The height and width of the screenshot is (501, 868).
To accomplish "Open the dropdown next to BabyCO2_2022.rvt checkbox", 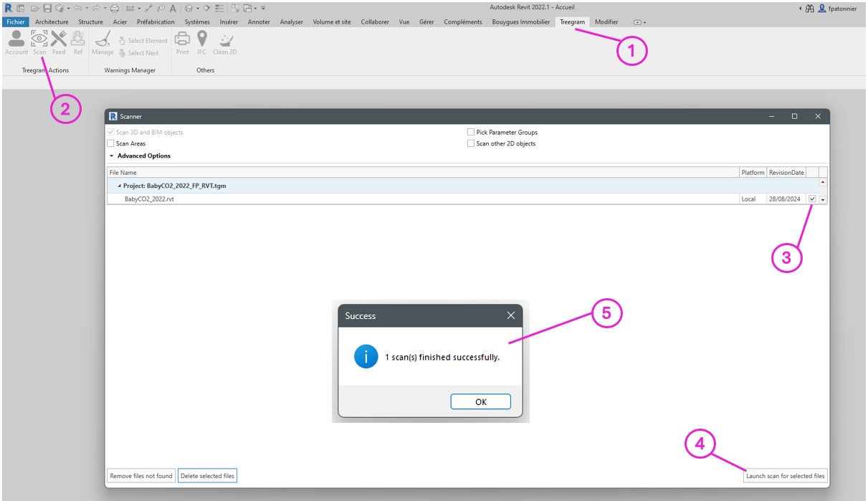I will click(x=823, y=199).
